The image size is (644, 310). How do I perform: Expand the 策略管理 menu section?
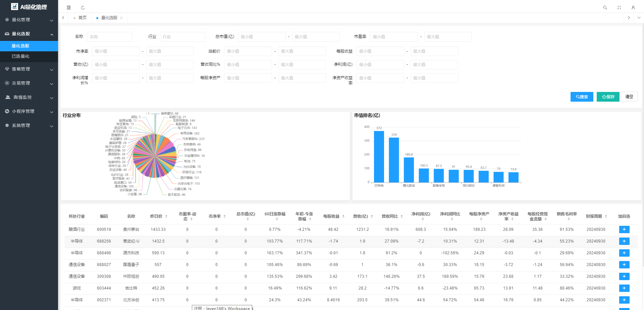29,69
